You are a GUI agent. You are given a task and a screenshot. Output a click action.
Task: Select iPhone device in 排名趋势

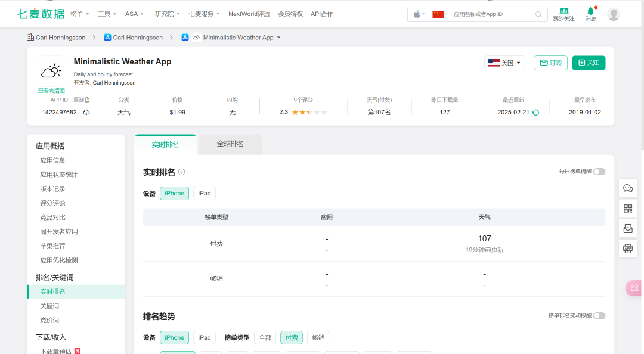tap(175, 337)
